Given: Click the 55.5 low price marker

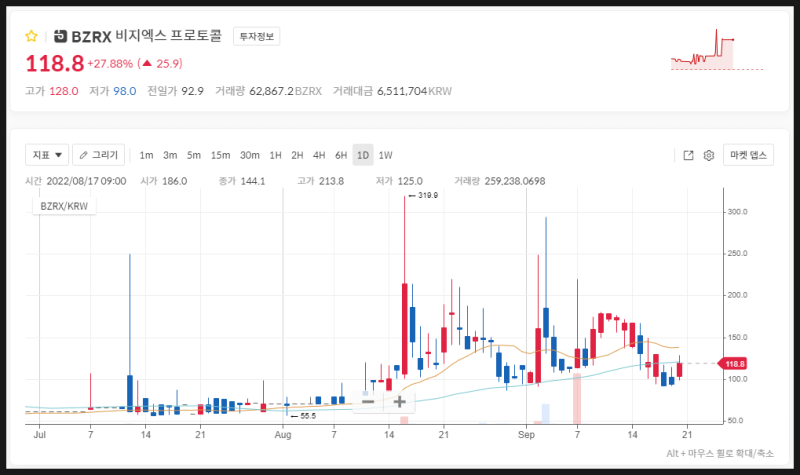Looking at the screenshot, I should [304, 416].
